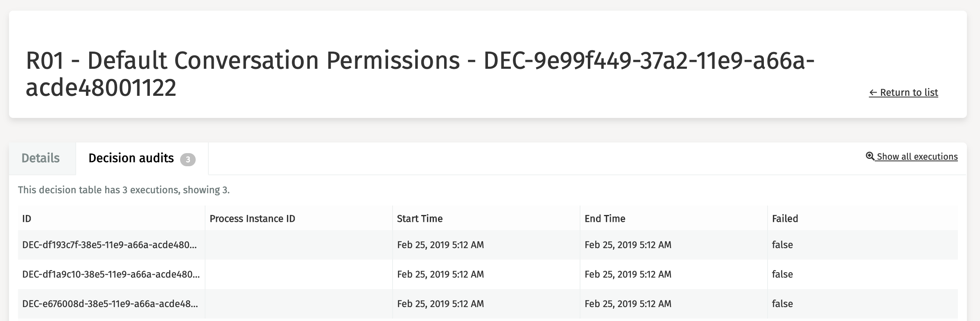Open the DEC-df193c7f execution row ID
This screenshot has height=321, width=980.
click(109, 245)
